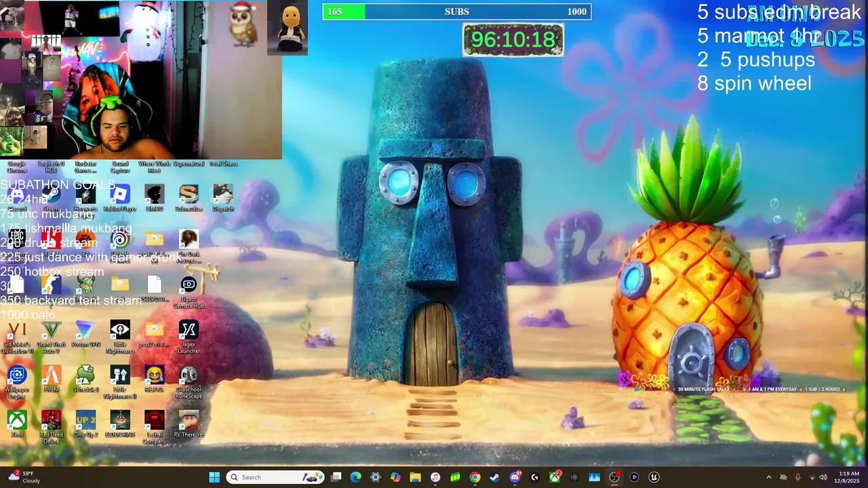
Task: Open the Copilot icon on the taskbar
Action: [x=395, y=477]
